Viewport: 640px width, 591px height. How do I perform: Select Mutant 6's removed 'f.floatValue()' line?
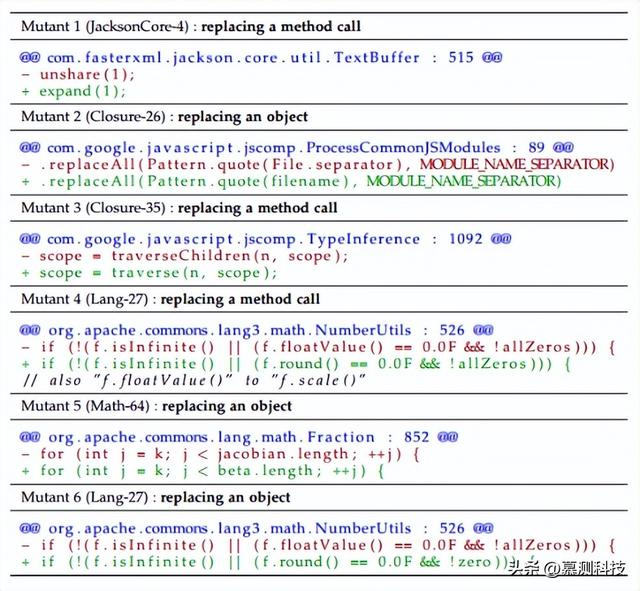tap(318, 545)
